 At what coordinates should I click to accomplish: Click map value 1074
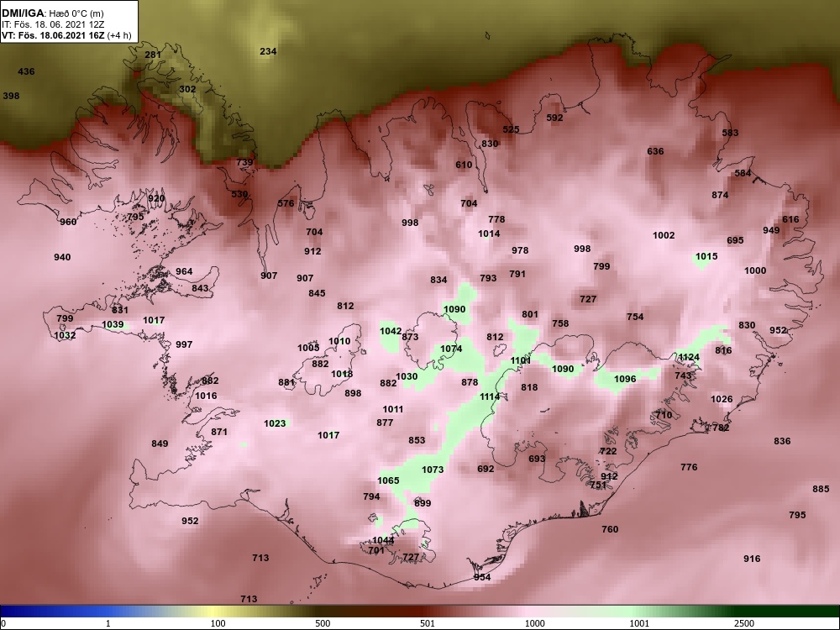(x=451, y=349)
